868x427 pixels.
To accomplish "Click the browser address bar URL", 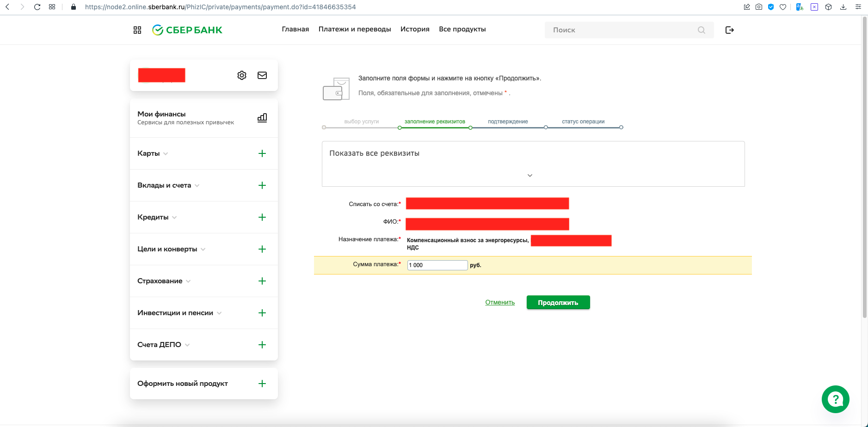I will click(x=221, y=7).
